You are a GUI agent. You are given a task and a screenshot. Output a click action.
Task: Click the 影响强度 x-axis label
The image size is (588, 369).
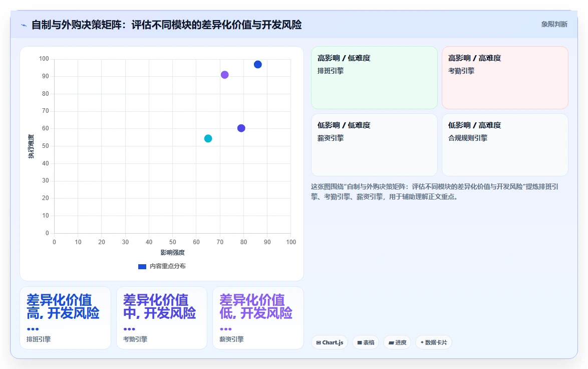click(x=172, y=253)
